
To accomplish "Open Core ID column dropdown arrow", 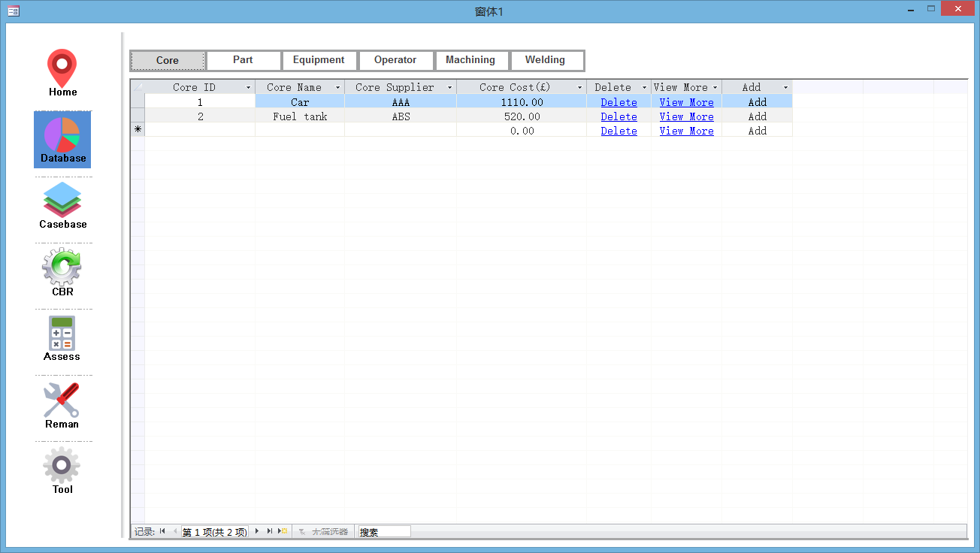I will click(x=249, y=88).
